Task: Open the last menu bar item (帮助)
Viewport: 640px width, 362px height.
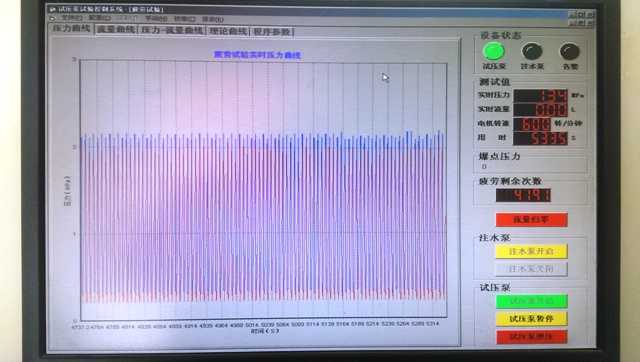Action: tap(213, 19)
